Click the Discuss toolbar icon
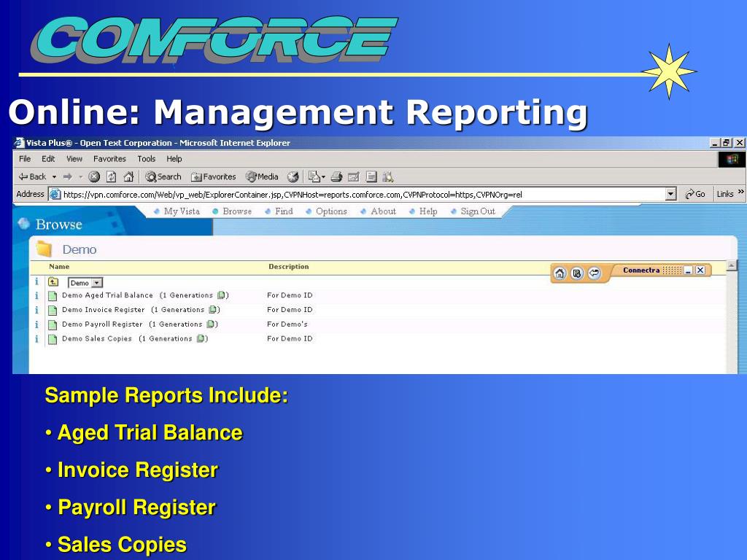Image resolution: width=747 pixels, height=560 pixels. 371,176
